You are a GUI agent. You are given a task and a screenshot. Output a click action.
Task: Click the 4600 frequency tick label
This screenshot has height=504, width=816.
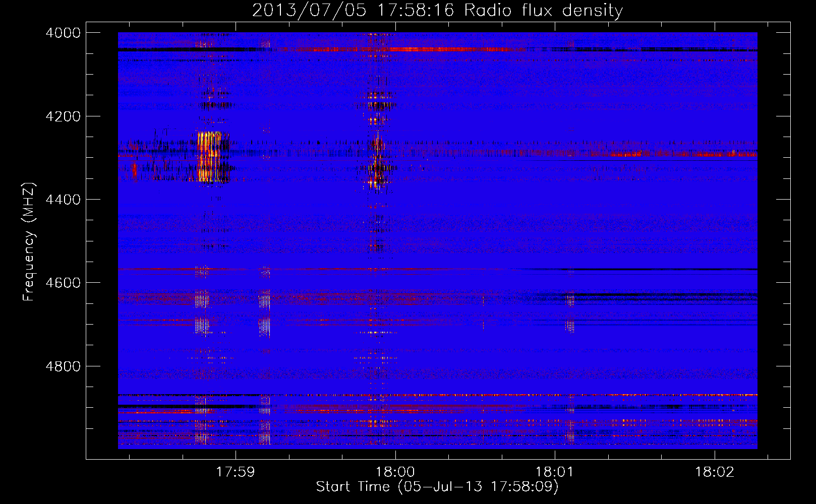point(63,283)
